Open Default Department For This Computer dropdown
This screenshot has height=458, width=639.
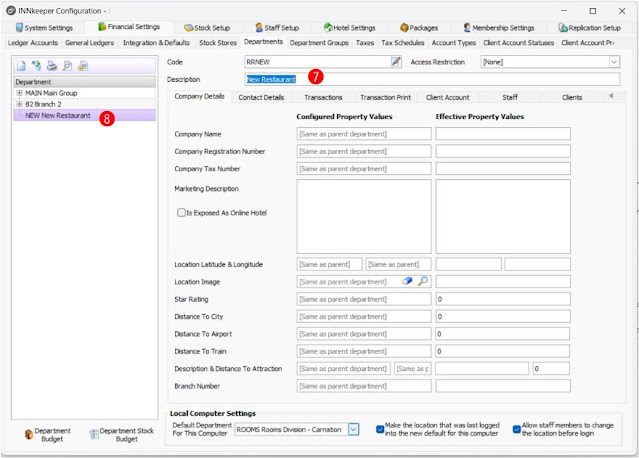pos(353,429)
